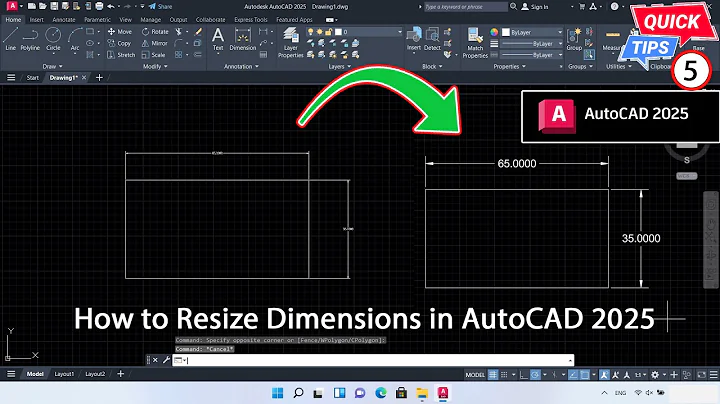Open the Annotate ribbon tab
The image size is (720, 404).
pos(64,20)
